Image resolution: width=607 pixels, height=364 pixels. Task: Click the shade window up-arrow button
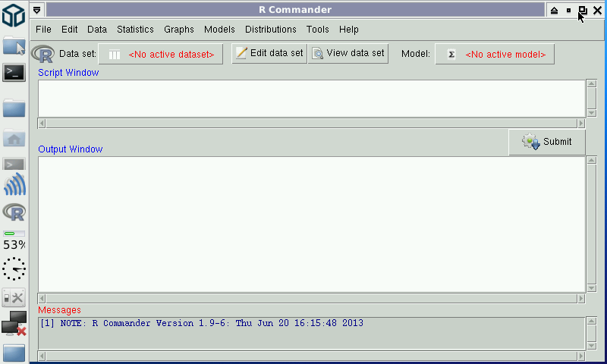coord(554,11)
